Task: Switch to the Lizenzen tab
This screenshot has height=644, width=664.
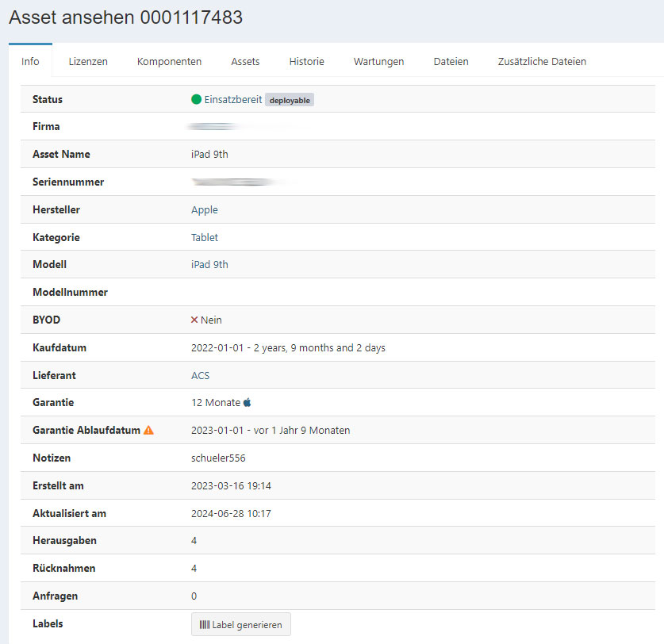Action: click(87, 60)
